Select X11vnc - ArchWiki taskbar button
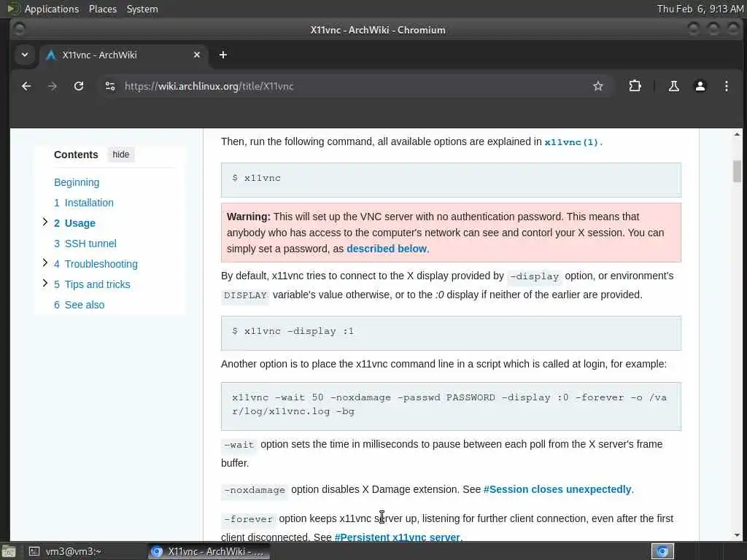The height and width of the screenshot is (560, 747). click(x=208, y=551)
